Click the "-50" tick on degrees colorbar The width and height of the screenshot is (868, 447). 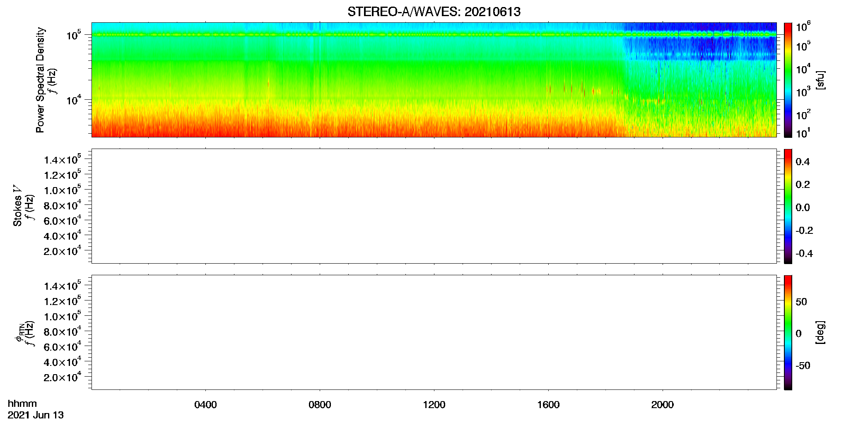[x=803, y=365]
